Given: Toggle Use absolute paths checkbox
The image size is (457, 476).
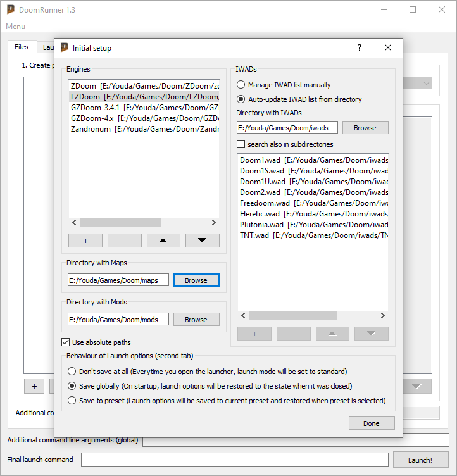Looking at the screenshot, I should [x=96, y=342].
